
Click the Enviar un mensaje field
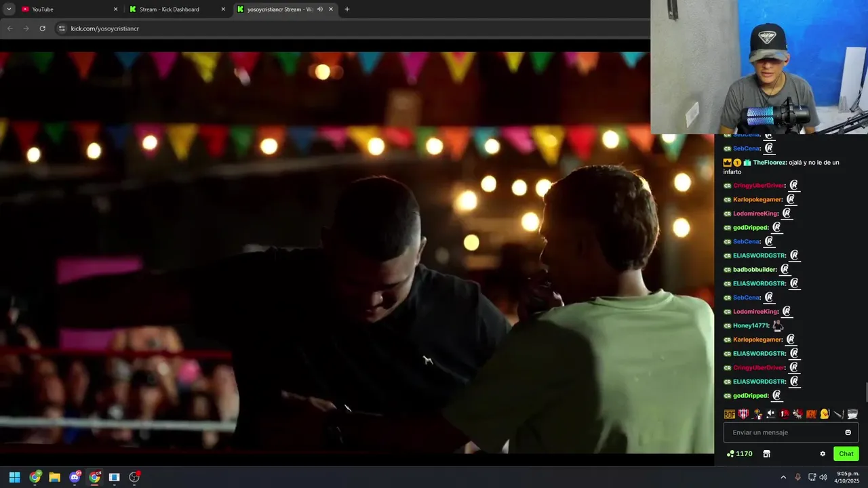point(791,432)
